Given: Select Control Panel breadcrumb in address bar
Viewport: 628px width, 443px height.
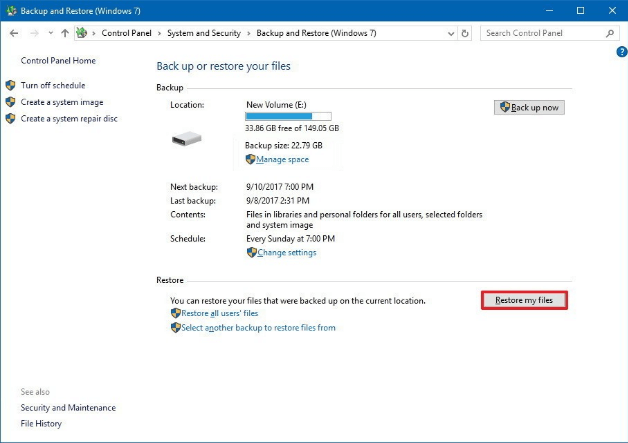Looking at the screenshot, I should click(127, 33).
